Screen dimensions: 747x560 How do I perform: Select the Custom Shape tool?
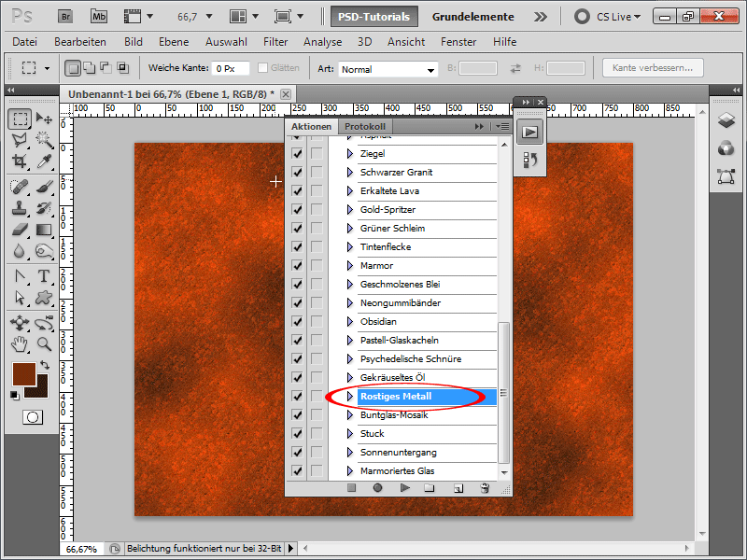44,298
